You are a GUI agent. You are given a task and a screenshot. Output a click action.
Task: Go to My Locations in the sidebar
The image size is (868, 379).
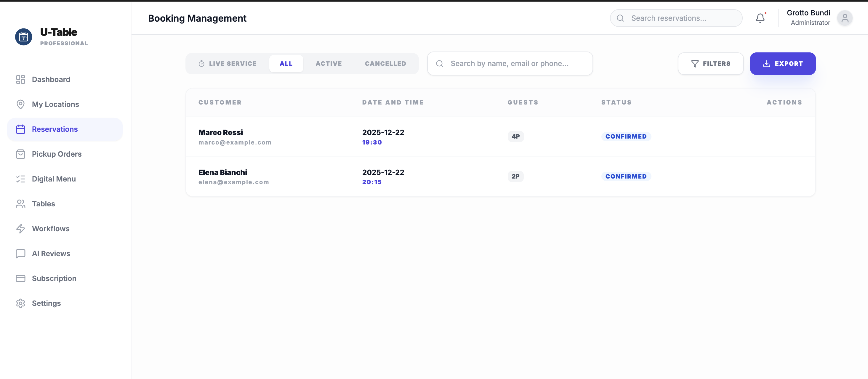[55, 105]
